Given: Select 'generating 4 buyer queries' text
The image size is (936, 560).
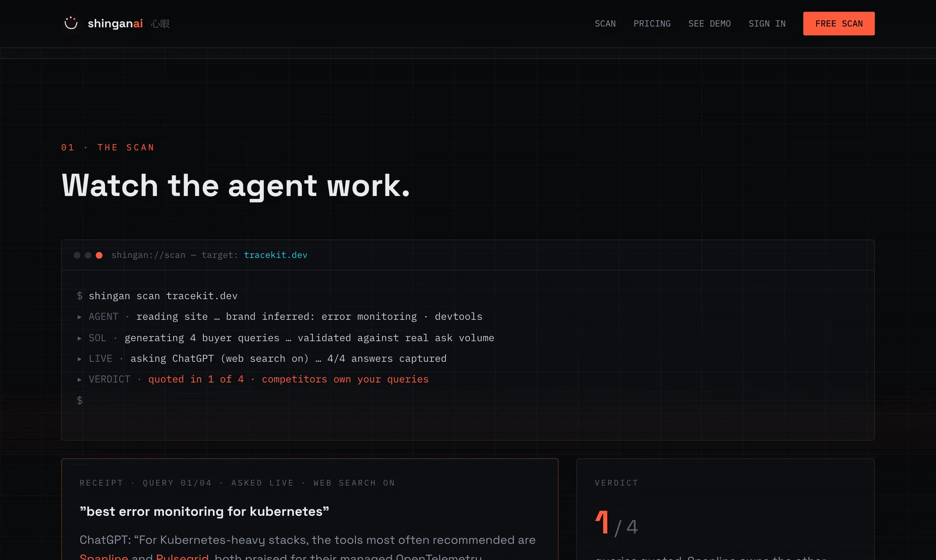Looking at the screenshot, I should tap(202, 338).
